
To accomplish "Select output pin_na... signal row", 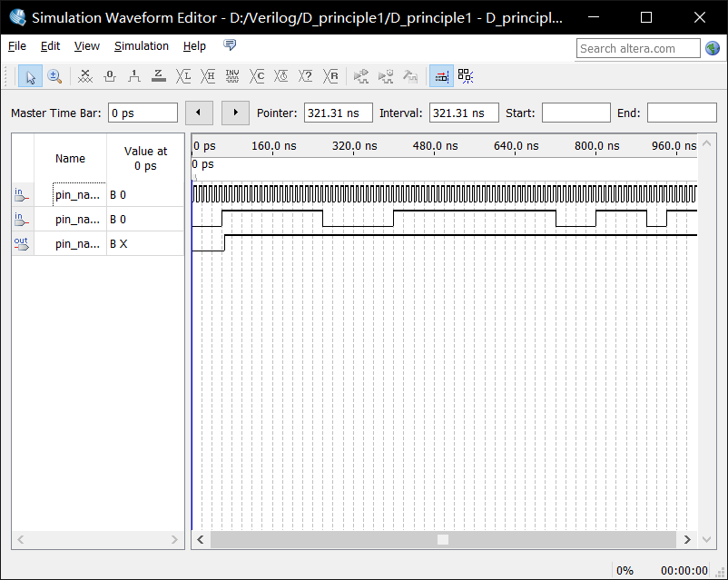I will pos(98,244).
